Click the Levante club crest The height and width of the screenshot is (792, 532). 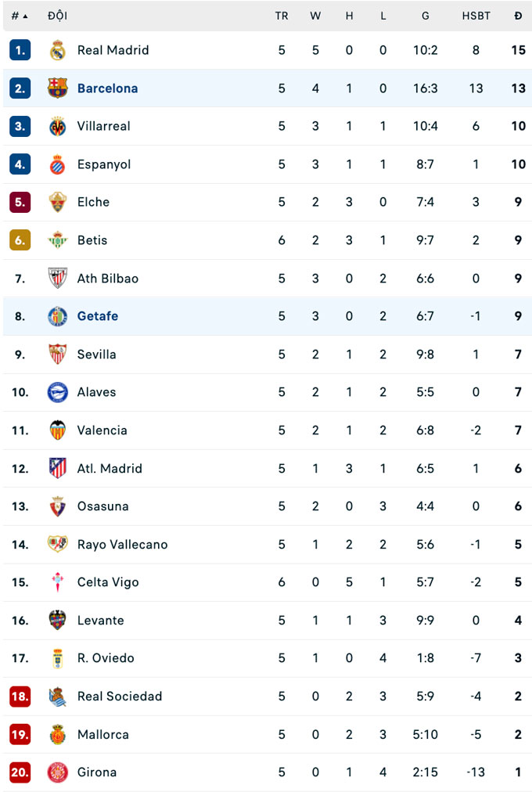(x=58, y=621)
